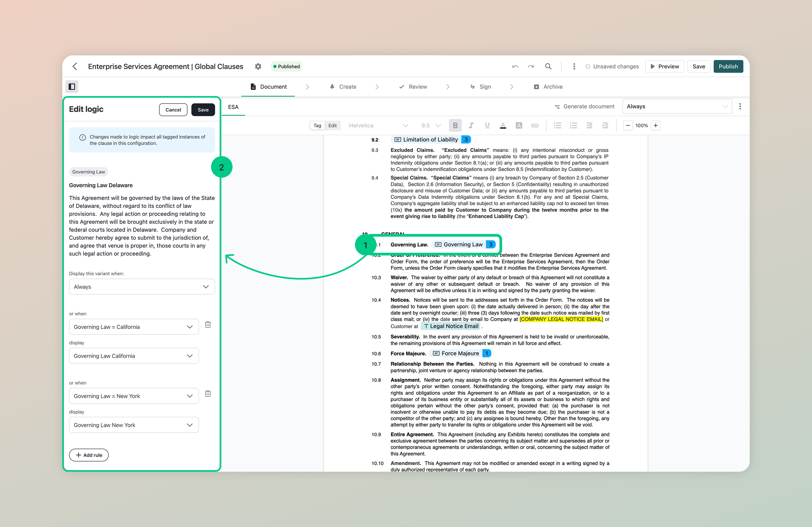
Task: Open Governing Law California display dropdown
Action: pyautogui.click(x=134, y=356)
